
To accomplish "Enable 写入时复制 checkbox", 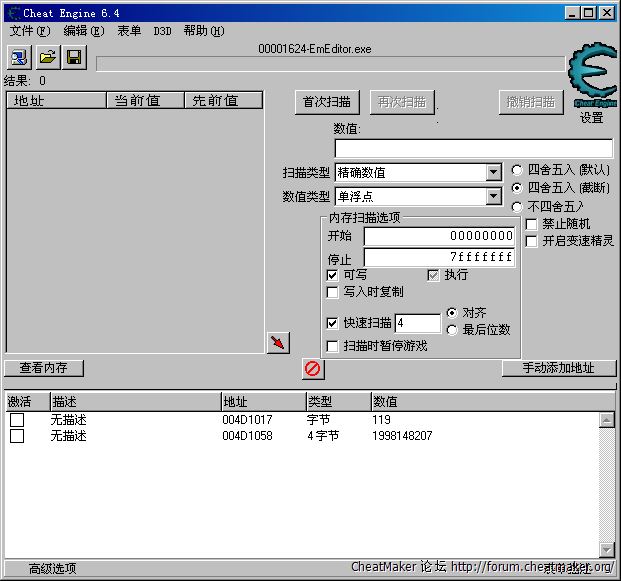I will point(333,292).
